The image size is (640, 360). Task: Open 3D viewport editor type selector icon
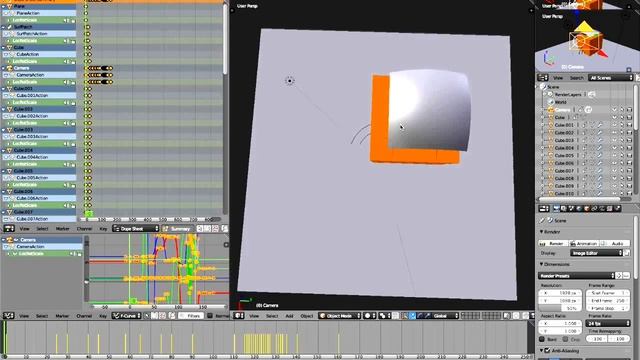tap(239, 316)
